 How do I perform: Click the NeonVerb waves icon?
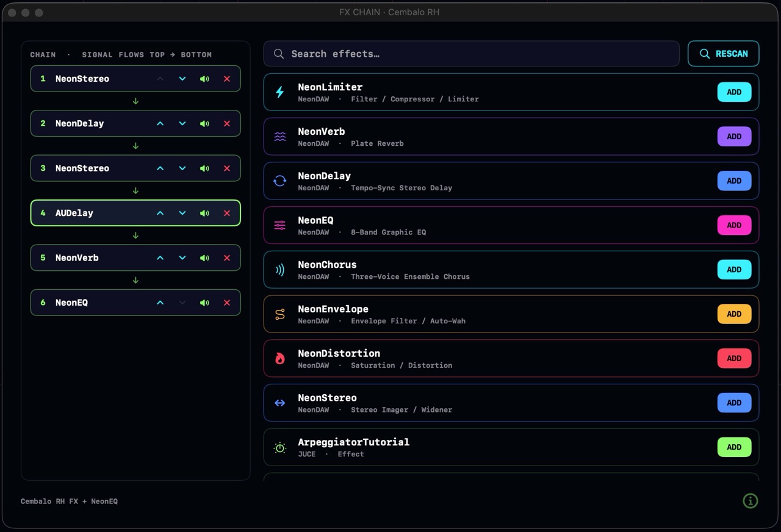click(x=279, y=137)
